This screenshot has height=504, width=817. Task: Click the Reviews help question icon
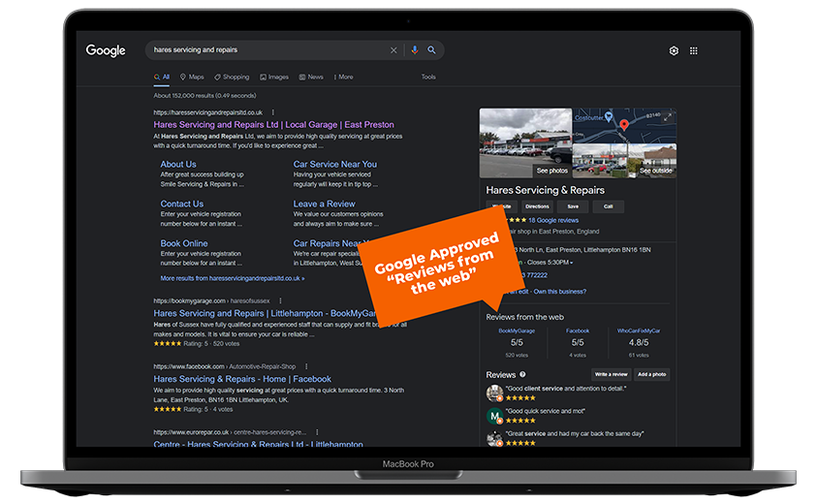pos(522,374)
